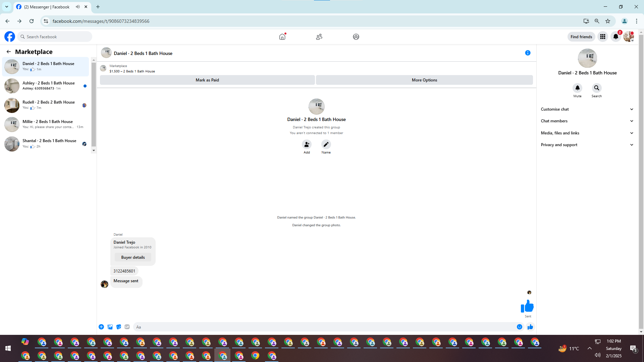Click the Name pencil icon
The image size is (644, 362).
coord(326,144)
